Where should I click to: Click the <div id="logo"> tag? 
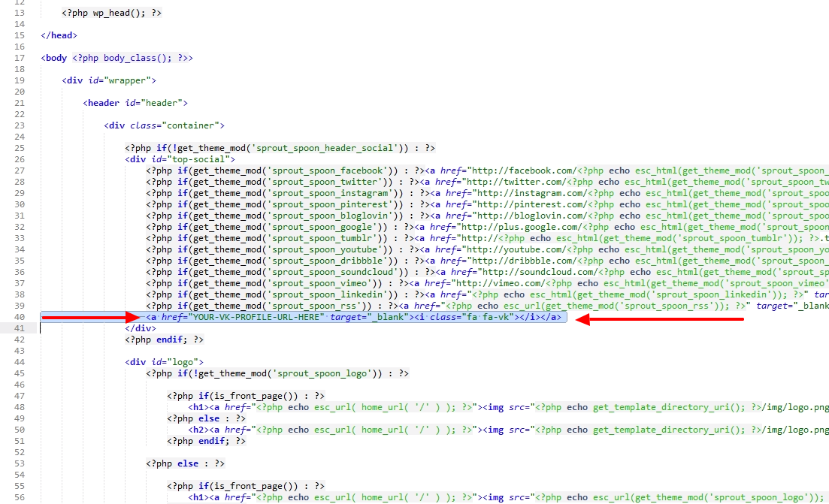coord(164,363)
